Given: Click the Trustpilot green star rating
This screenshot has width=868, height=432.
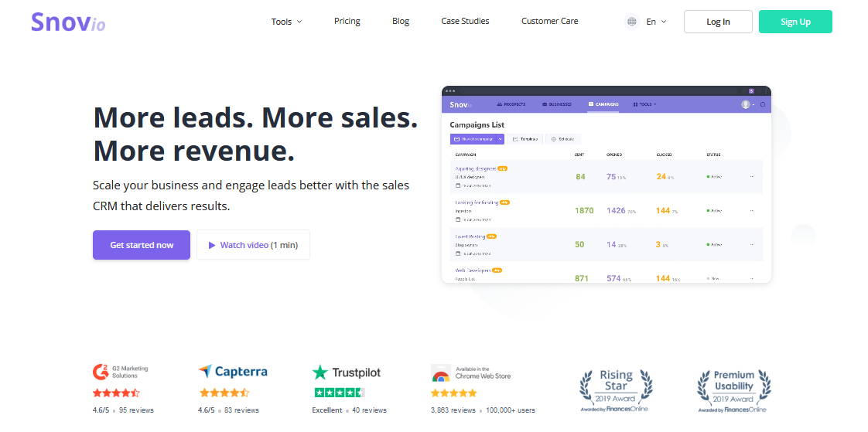Looking at the screenshot, I should coord(340,393).
